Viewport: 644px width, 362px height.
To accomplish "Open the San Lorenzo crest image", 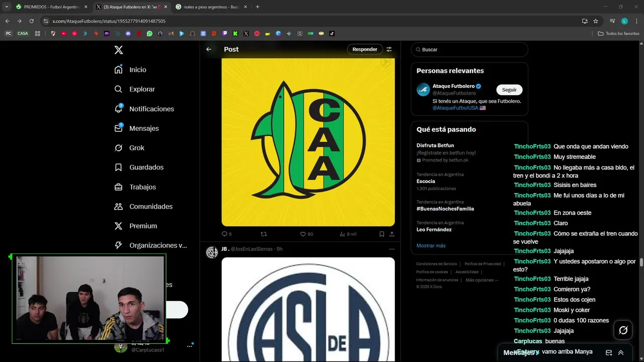I will coord(308,309).
